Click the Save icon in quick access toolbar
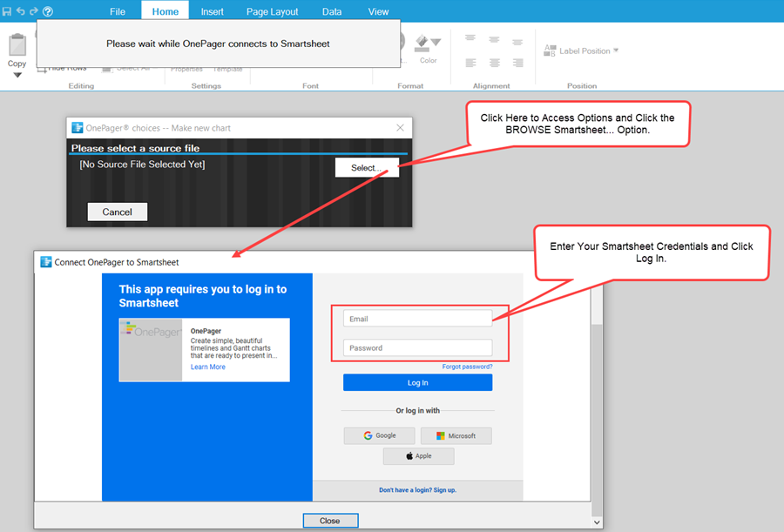Viewport: 784px width, 532px height. point(7,11)
